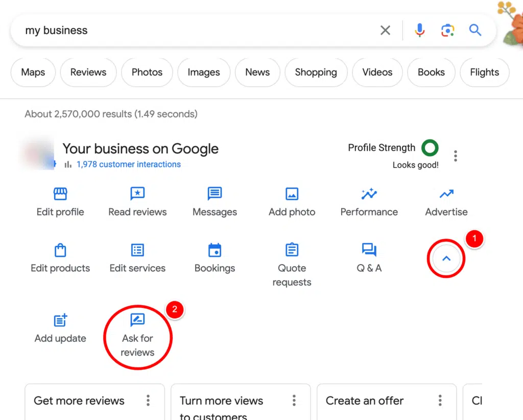Open Bookings calendar icon
The height and width of the screenshot is (420, 523).
tap(215, 250)
